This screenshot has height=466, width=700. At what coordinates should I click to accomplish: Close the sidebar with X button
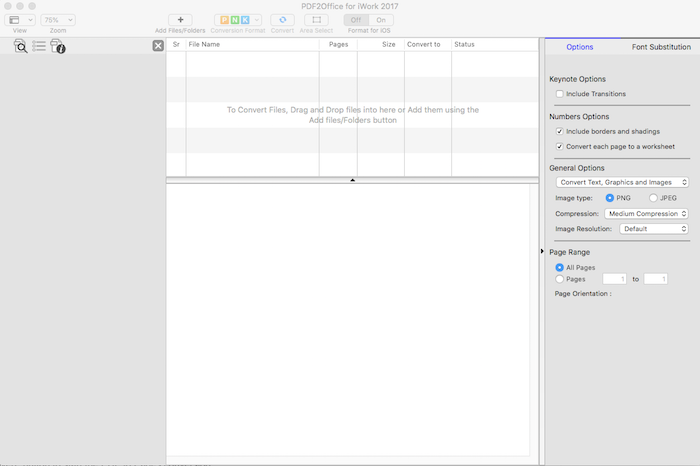pyautogui.click(x=158, y=46)
